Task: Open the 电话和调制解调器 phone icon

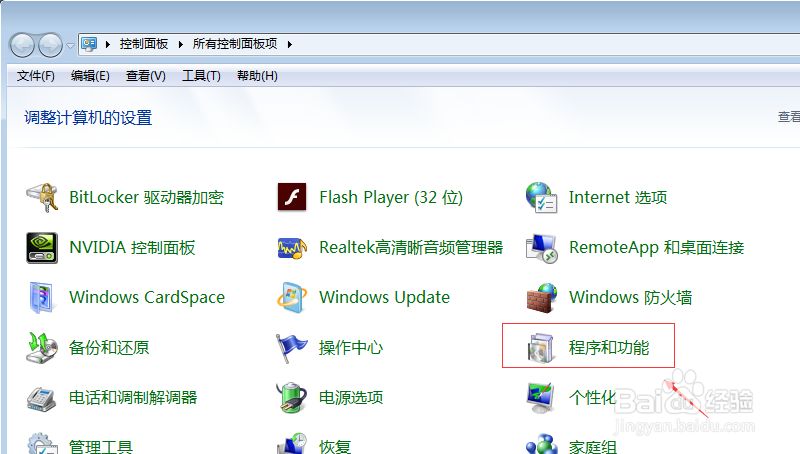Action: coord(41,398)
